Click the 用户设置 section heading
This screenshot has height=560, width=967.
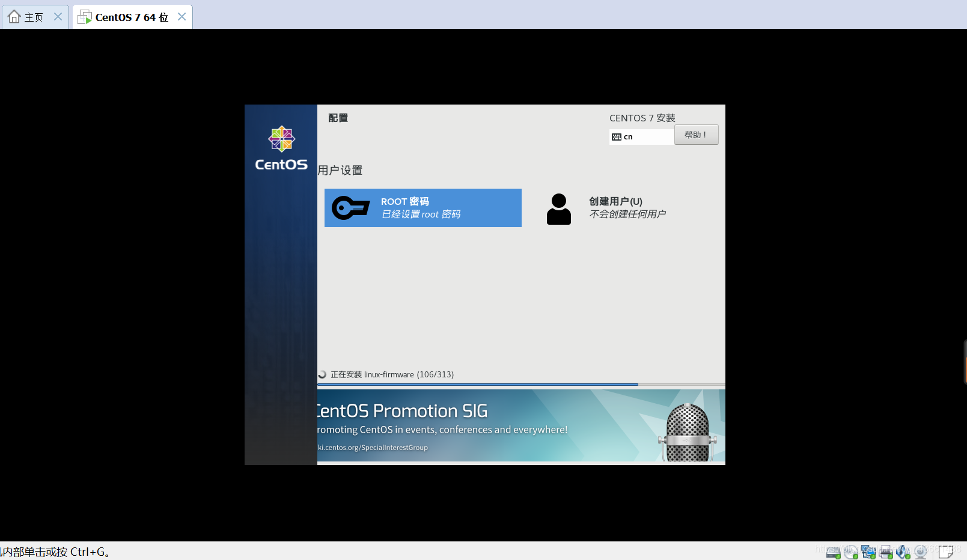(x=340, y=170)
